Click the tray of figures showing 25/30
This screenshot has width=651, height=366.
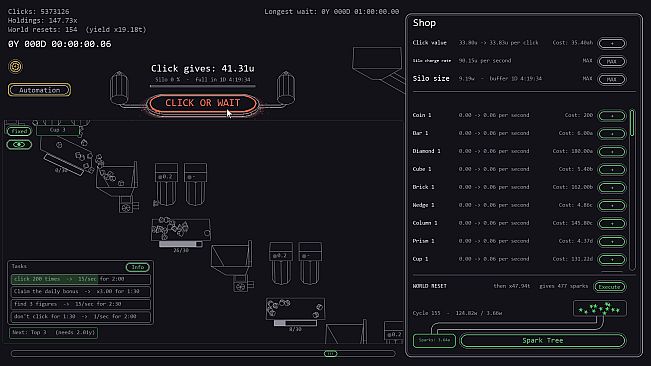[x=181, y=229]
